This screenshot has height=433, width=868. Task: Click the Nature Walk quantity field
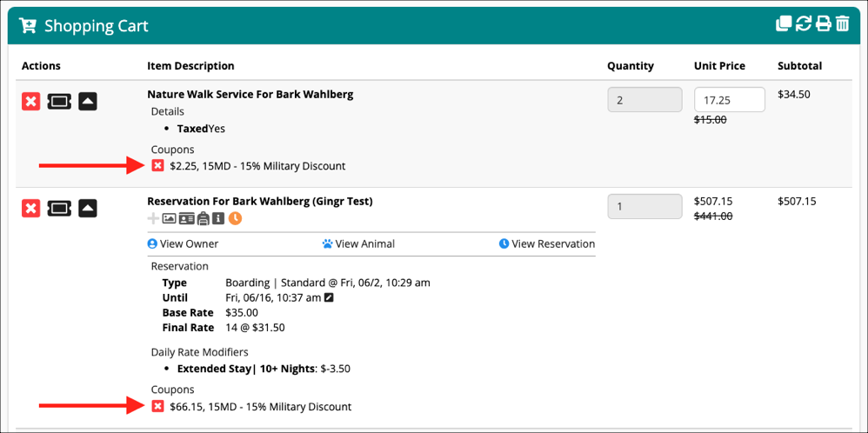644,100
